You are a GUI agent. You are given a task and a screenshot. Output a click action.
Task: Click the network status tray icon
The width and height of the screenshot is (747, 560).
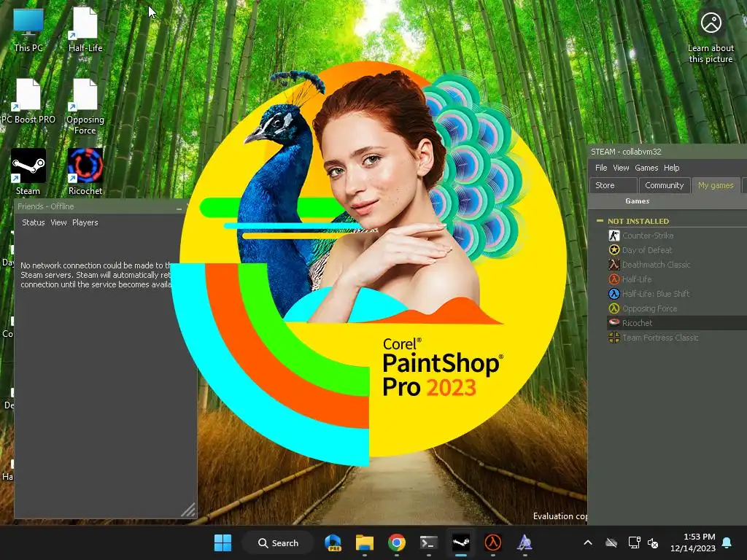[x=634, y=542]
